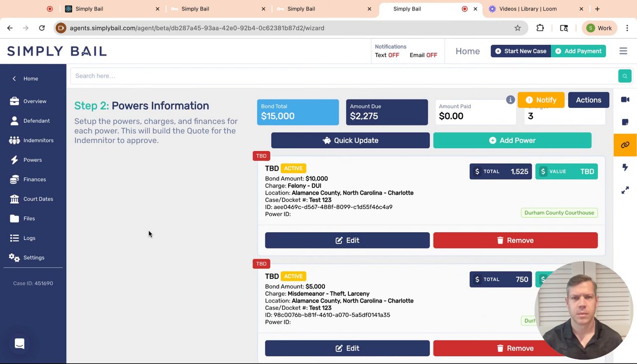The image size is (637, 364).
Task: Bookmark page with the star icon
Action: tap(518, 28)
